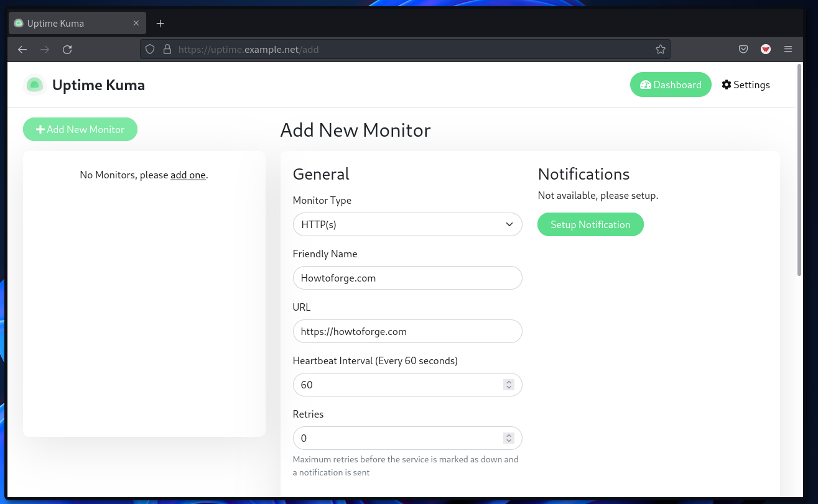Click the shield tracking protection icon
The width and height of the screenshot is (818, 504).
pyautogui.click(x=149, y=49)
